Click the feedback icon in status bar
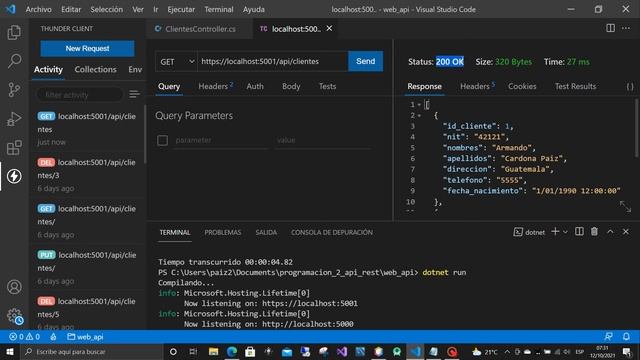Image resolution: width=640 pixels, height=360 pixels. pos(609,336)
